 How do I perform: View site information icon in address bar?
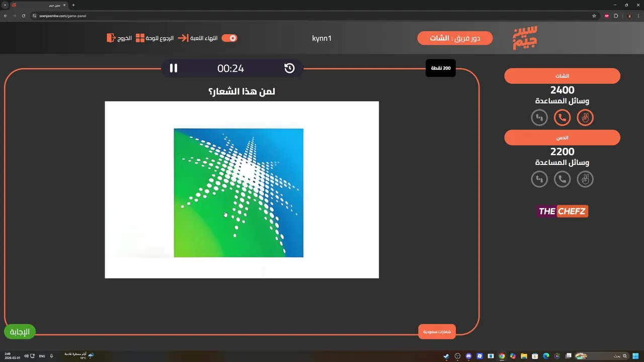[35, 16]
